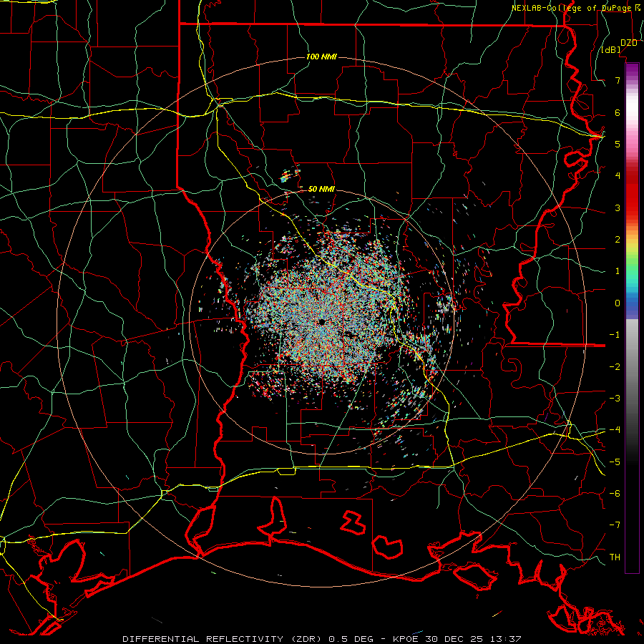Click the -7 dB scale label

point(615,525)
